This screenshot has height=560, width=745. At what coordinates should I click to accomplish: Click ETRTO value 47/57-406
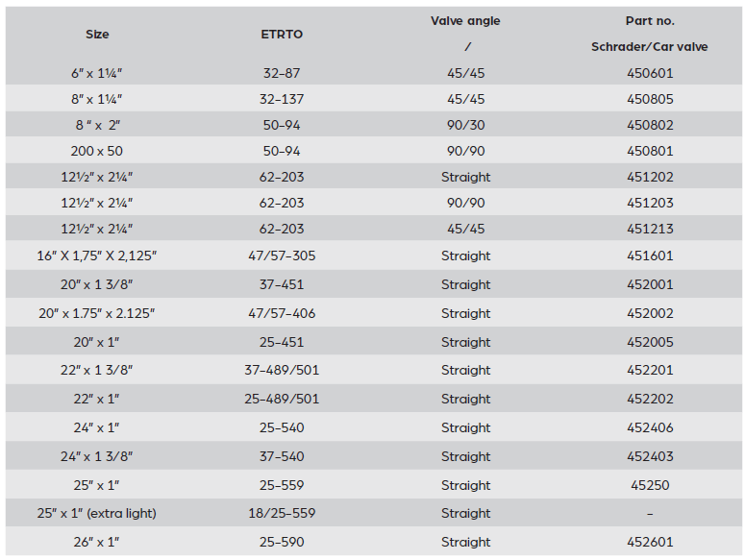click(282, 313)
